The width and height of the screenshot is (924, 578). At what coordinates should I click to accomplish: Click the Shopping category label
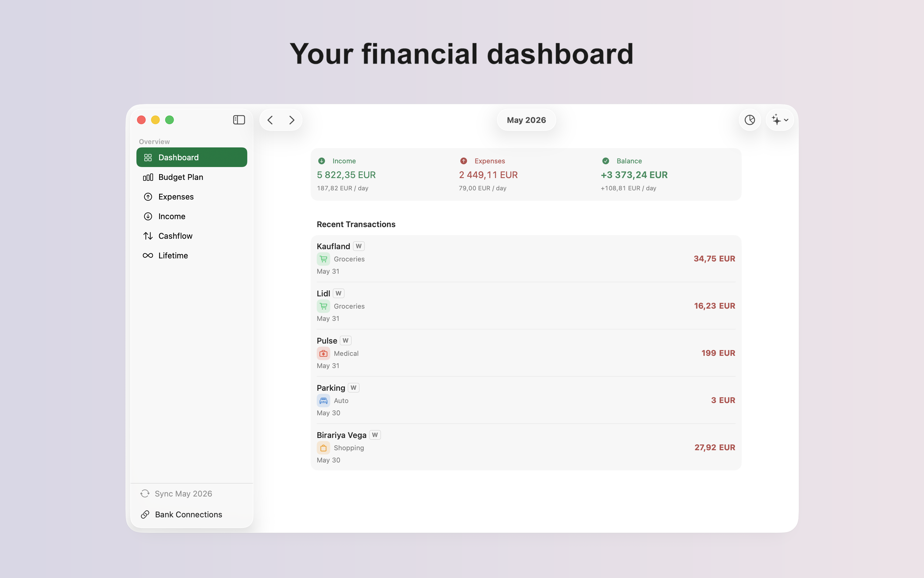point(349,448)
